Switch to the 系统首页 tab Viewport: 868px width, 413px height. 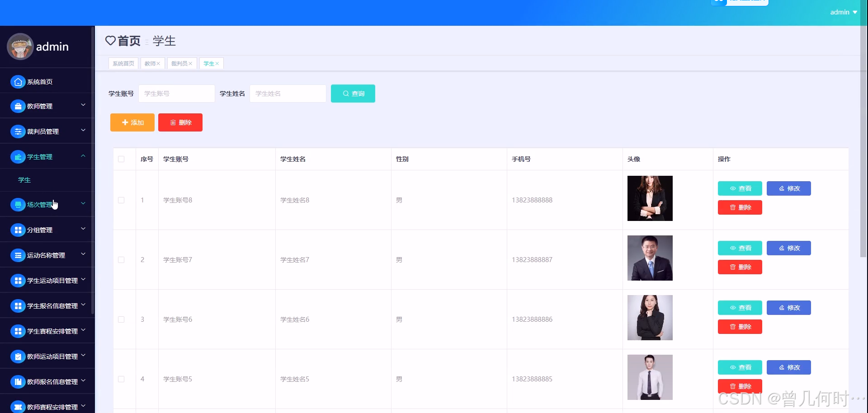123,64
